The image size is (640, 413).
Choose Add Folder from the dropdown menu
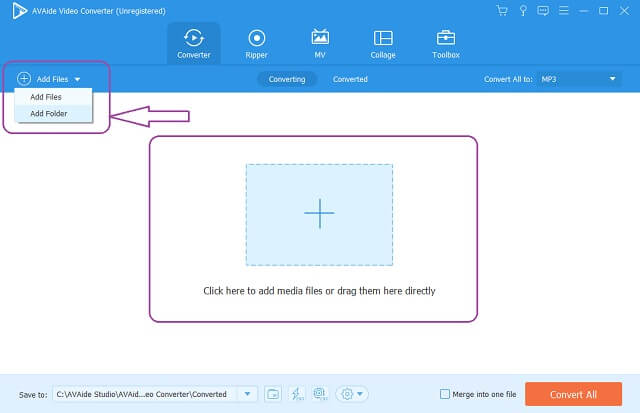[x=53, y=113]
